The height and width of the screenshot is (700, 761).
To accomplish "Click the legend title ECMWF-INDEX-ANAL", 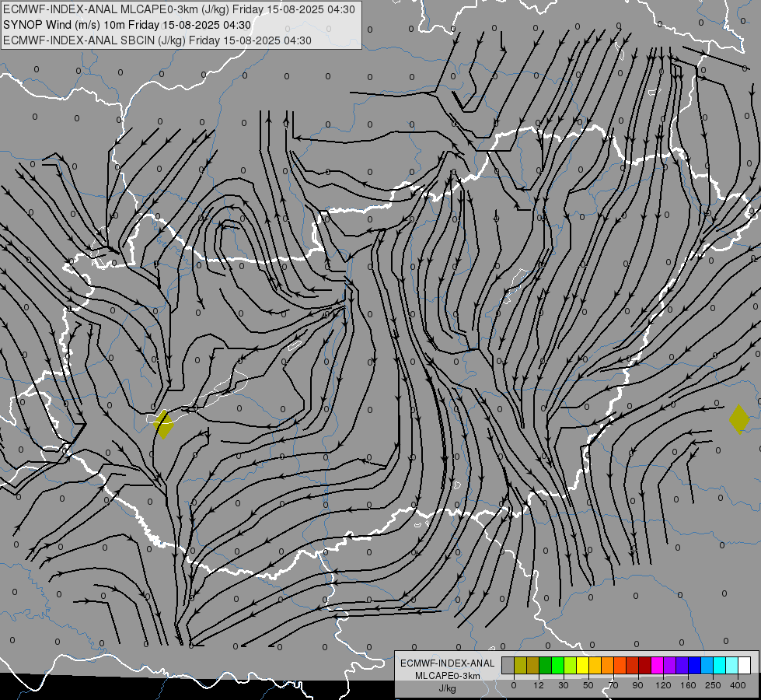I will [x=448, y=663].
